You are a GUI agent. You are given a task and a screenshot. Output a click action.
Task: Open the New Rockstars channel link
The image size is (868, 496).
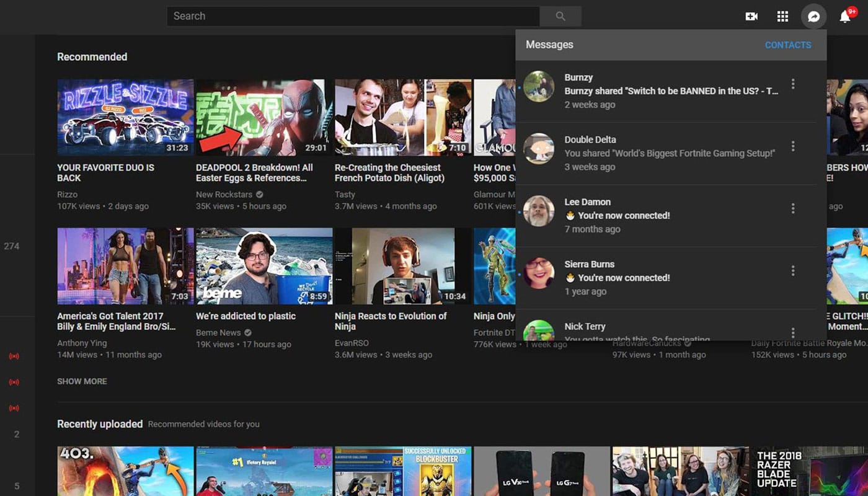click(224, 195)
